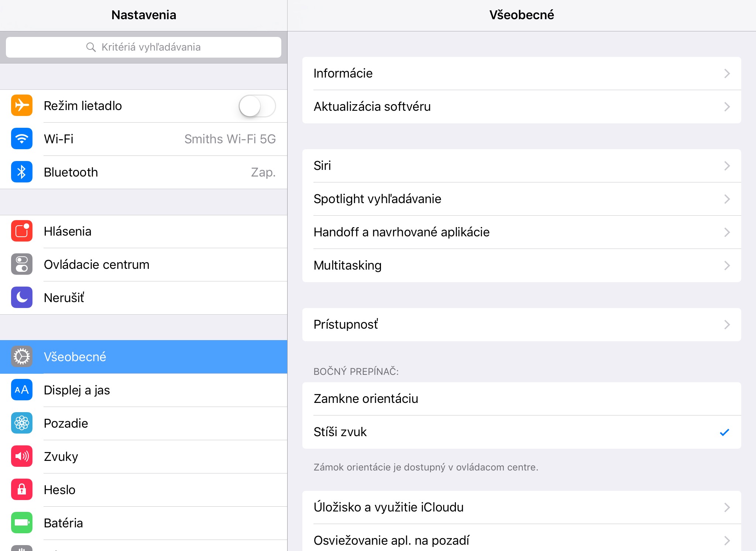Select Zamkne orientáciu for side switch

522,399
